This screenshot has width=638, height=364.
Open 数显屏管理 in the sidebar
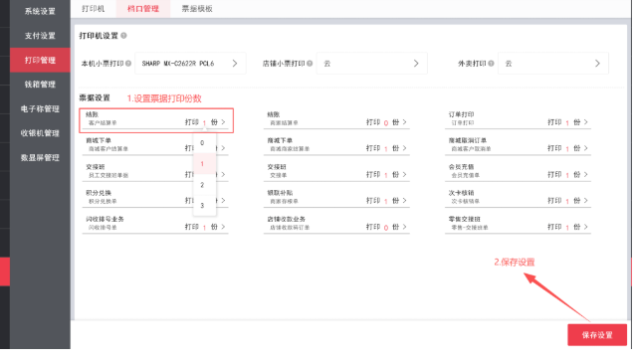(x=40, y=158)
